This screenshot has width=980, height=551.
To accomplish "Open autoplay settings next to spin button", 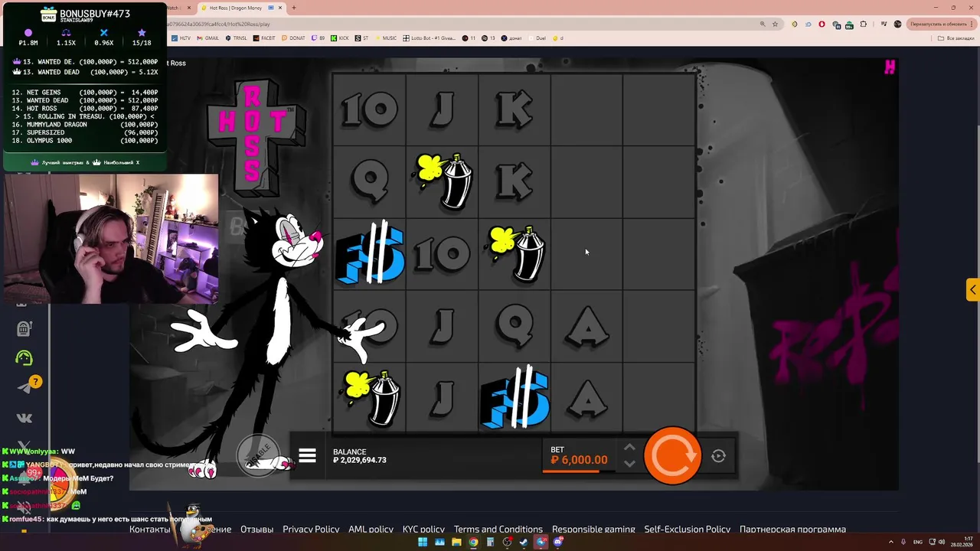I will click(718, 456).
